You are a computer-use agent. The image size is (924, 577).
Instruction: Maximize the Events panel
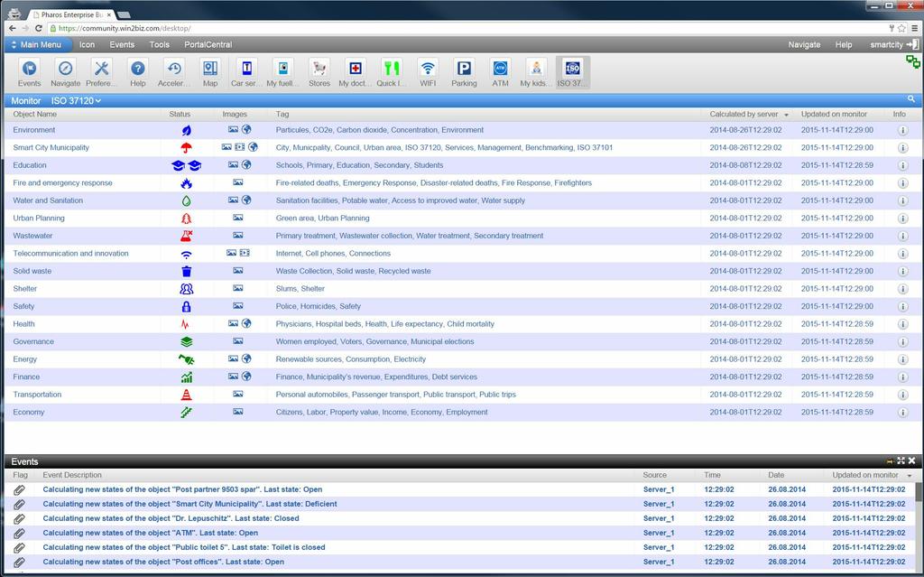901,461
